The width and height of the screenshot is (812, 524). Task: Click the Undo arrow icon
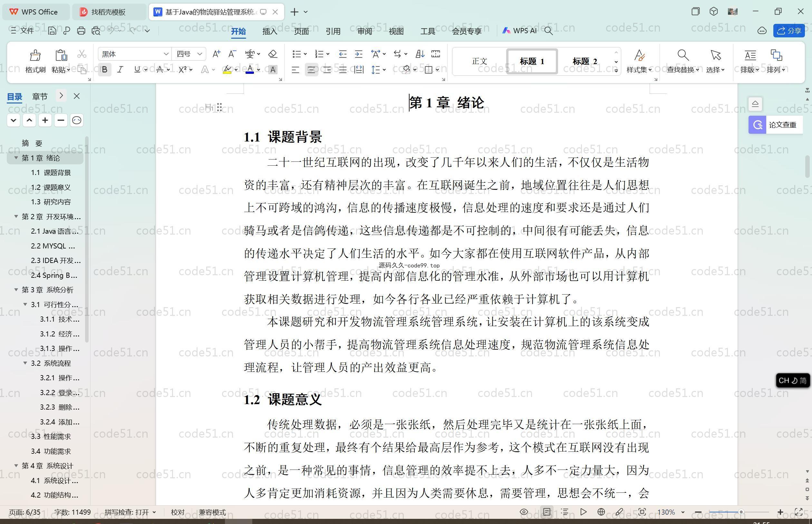pyautogui.click(x=111, y=30)
